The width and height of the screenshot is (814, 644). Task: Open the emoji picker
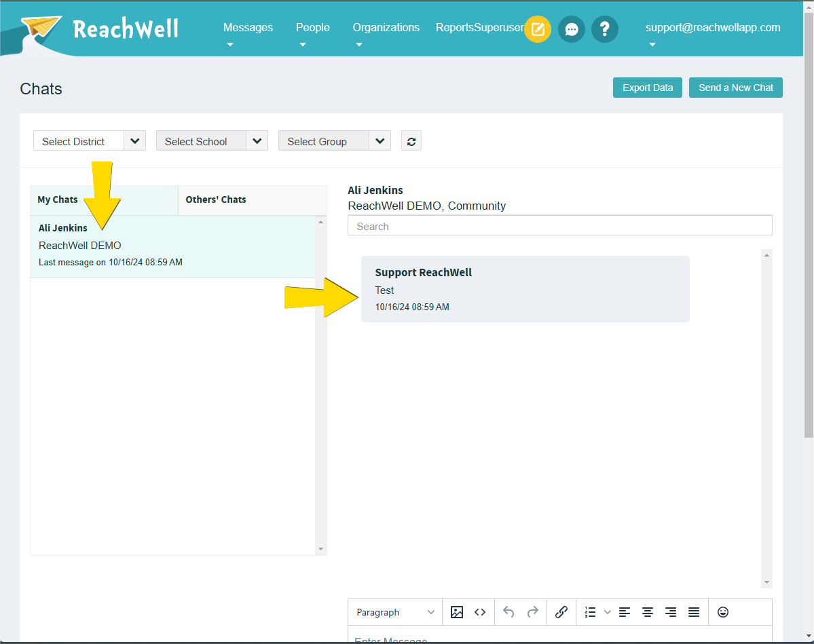pyautogui.click(x=723, y=612)
